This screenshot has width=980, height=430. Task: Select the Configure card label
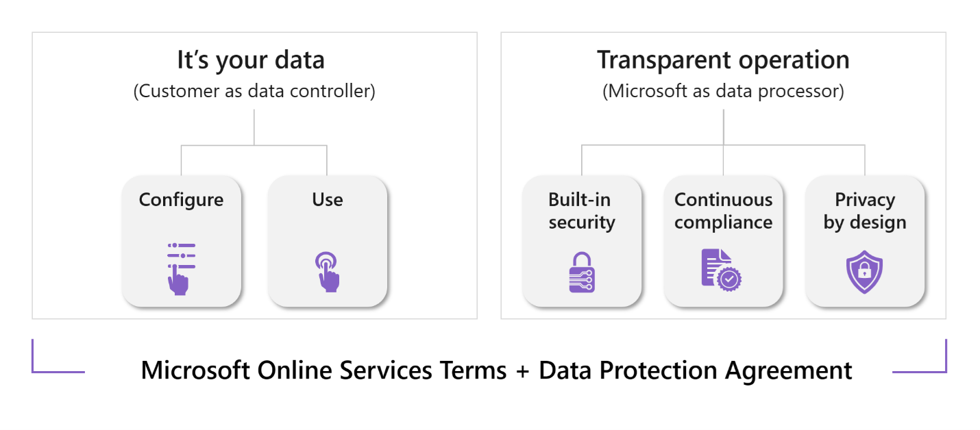click(181, 200)
